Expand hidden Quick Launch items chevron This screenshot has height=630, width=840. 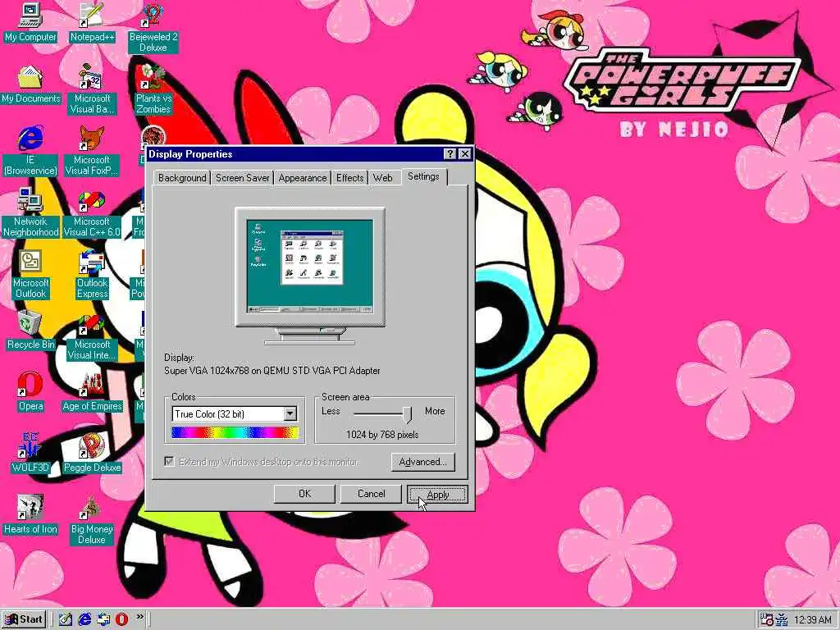coord(139,617)
